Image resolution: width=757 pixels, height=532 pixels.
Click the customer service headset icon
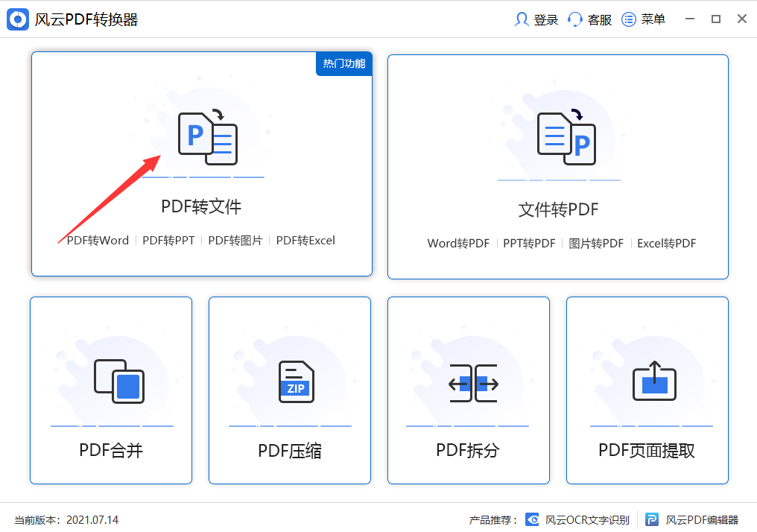[x=575, y=19]
